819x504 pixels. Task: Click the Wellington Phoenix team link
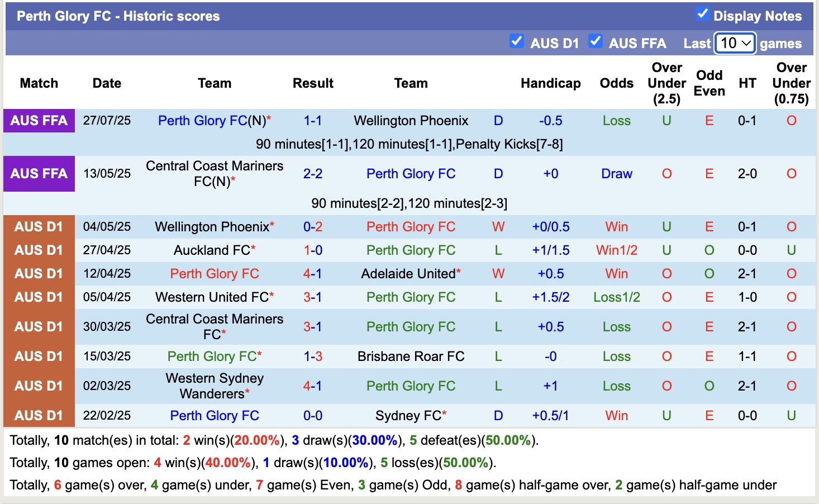click(411, 120)
